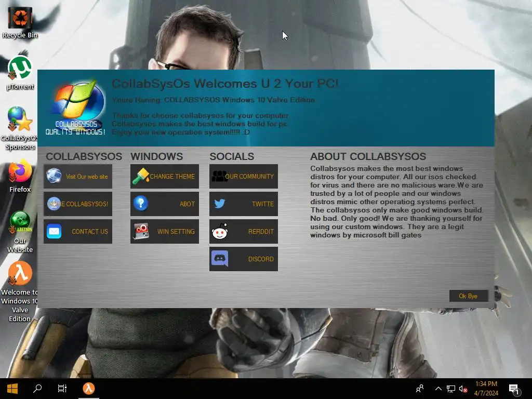This screenshot has width=532, height=399.
Task: Open the taskbar clock showing 1:34 PM
Action: coord(486,389)
